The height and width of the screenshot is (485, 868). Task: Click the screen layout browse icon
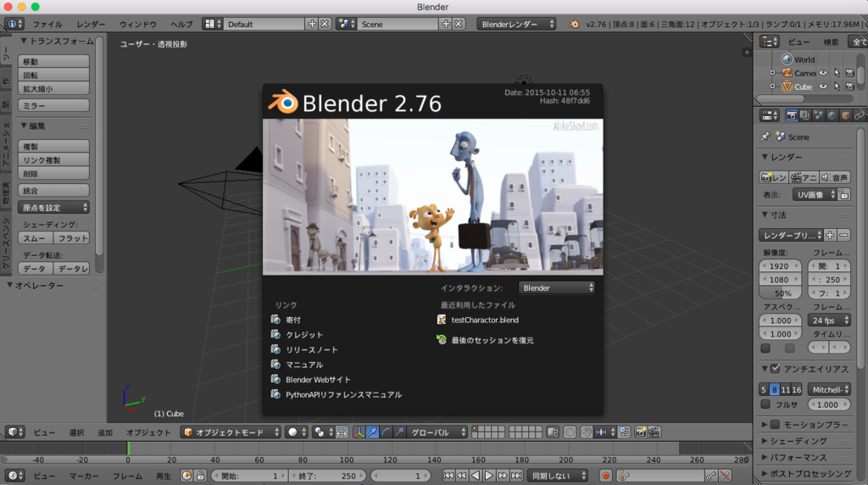[213, 24]
